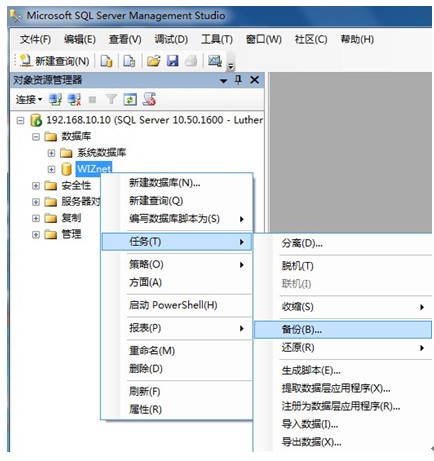Click the Print icon in toolbar
Screen dimensions: 434x461
pos(191,61)
